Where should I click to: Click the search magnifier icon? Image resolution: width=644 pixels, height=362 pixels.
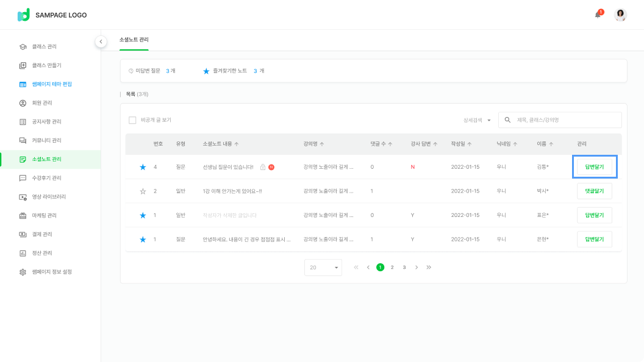point(507,120)
